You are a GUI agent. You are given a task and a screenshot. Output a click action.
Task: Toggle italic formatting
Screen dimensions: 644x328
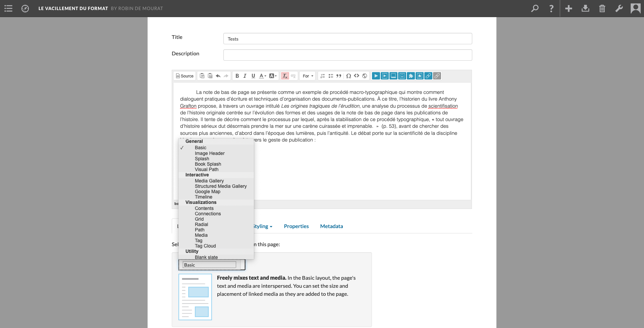click(x=245, y=76)
